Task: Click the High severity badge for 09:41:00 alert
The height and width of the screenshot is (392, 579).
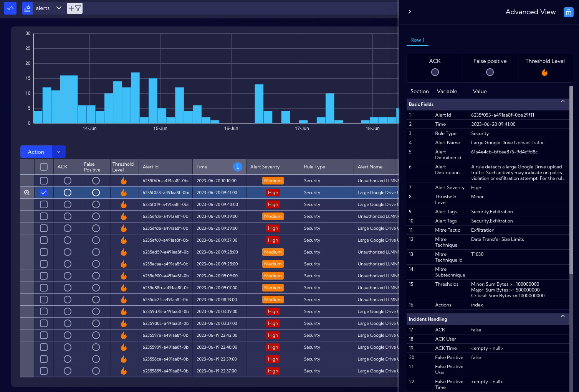Action: [273, 193]
